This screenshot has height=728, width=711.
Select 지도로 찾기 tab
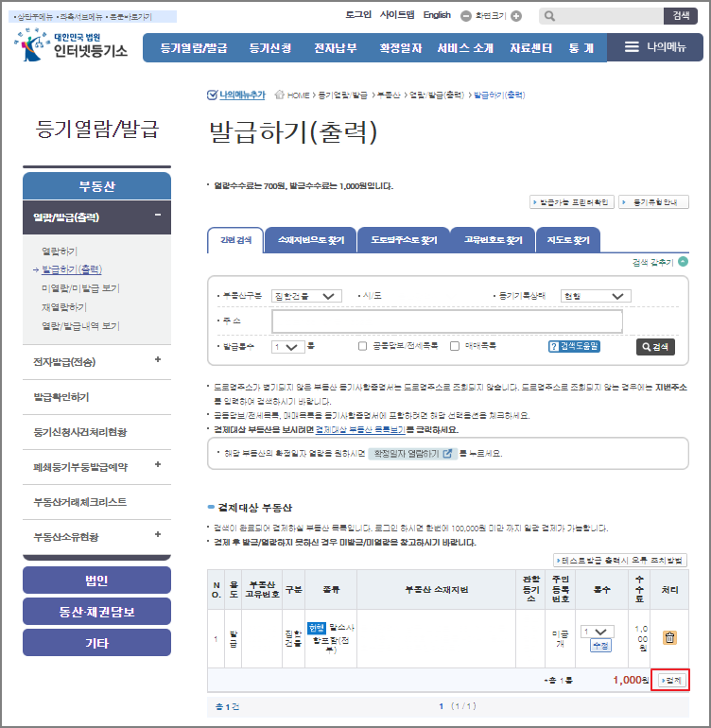(x=568, y=239)
